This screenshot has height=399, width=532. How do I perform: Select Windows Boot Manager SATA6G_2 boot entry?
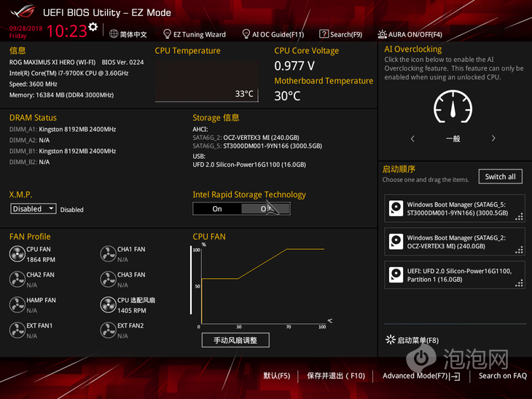455,242
